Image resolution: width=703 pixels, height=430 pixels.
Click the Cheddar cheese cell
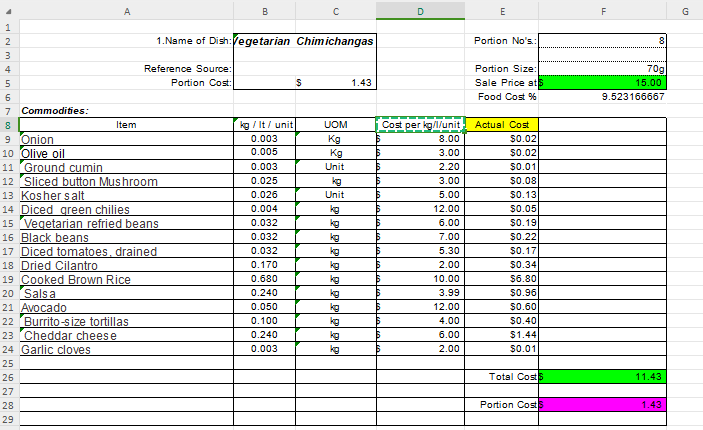pyautogui.click(x=126, y=335)
